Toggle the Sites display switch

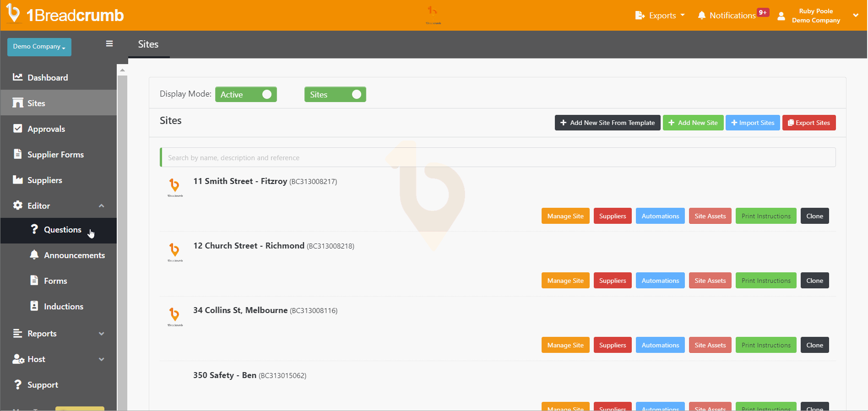tap(335, 94)
